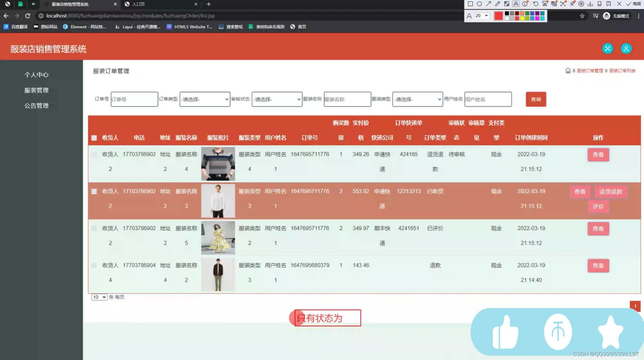Start screen recording from capture toolbar
Viewport: 644px width, 360px height.
(x=581, y=4)
